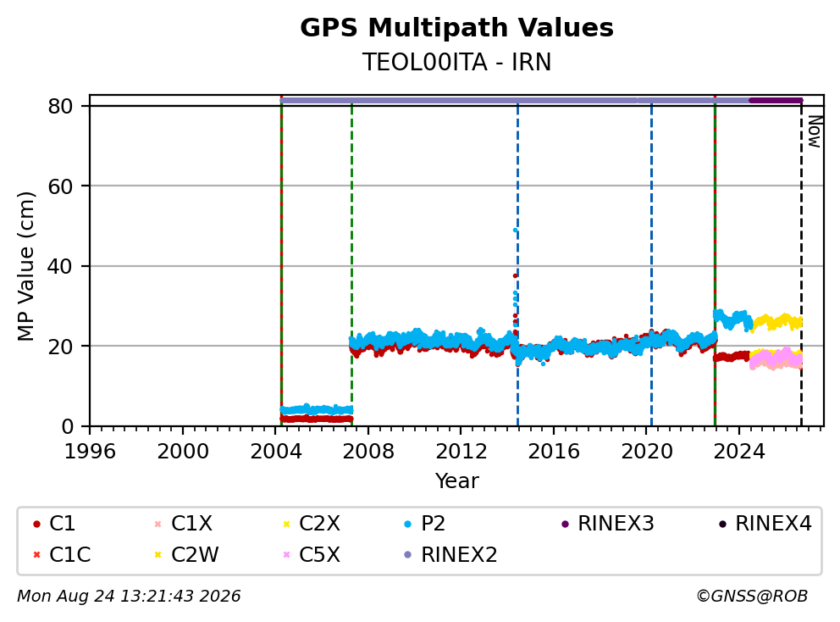Click the C2X legend entry
This screenshot has height=622, width=840.
coord(312,524)
